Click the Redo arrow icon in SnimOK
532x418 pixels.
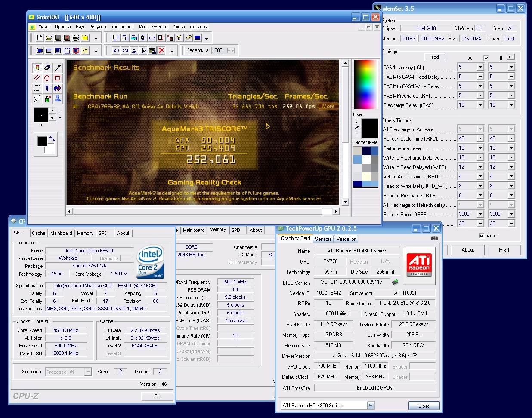click(x=125, y=50)
